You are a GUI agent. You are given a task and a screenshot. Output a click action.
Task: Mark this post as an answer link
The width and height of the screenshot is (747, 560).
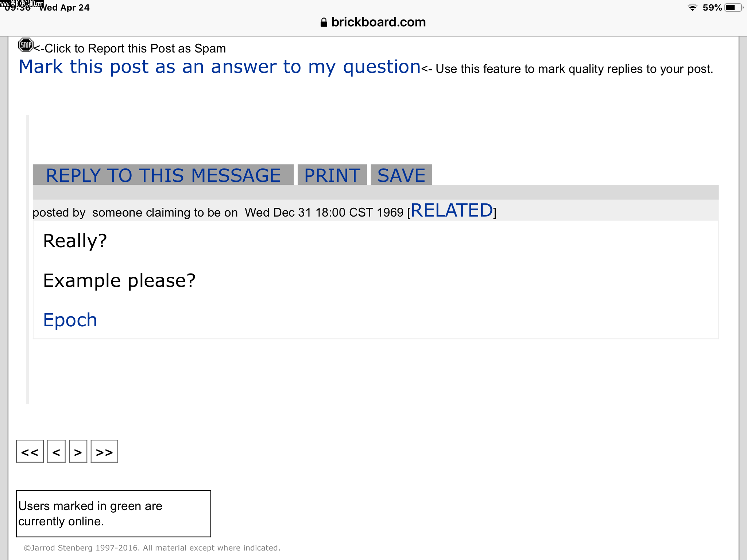[x=220, y=67]
